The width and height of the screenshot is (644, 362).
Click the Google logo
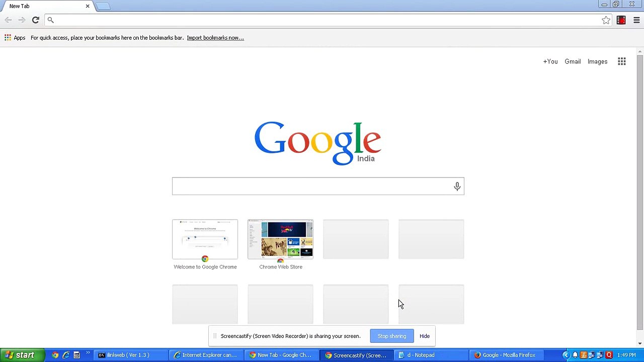[x=317, y=143]
